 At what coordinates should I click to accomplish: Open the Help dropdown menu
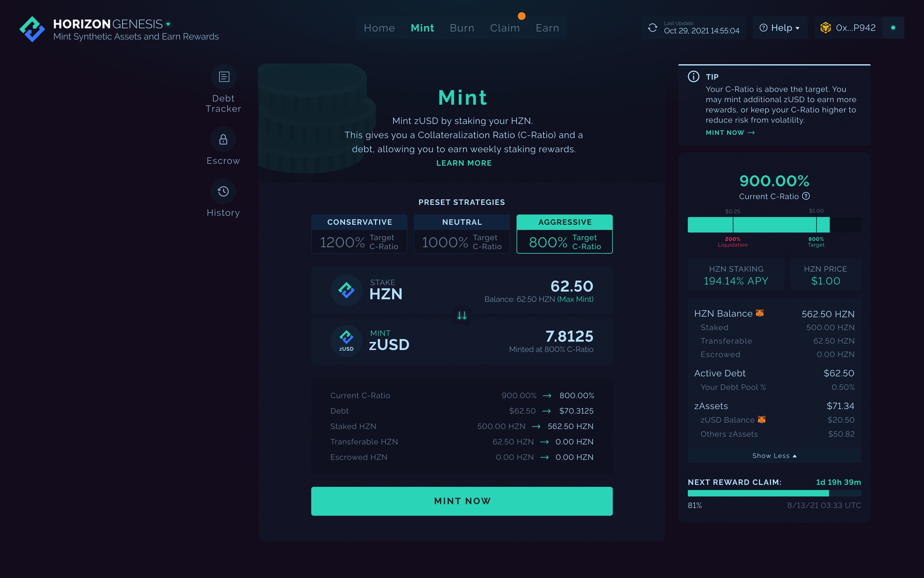click(x=780, y=28)
